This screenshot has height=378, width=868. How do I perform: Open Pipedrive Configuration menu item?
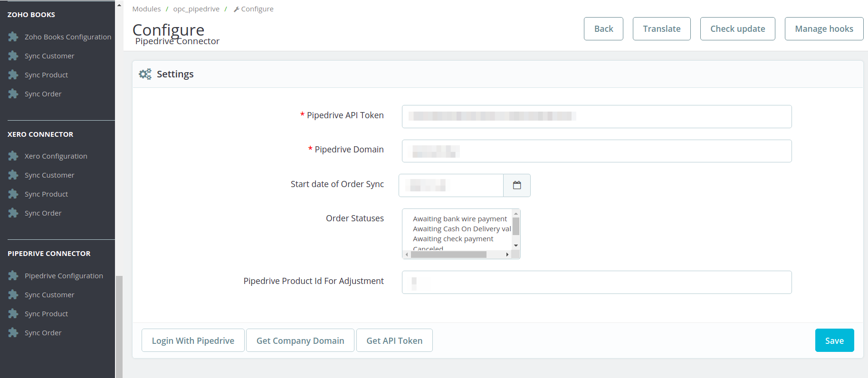[x=64, y=275]
